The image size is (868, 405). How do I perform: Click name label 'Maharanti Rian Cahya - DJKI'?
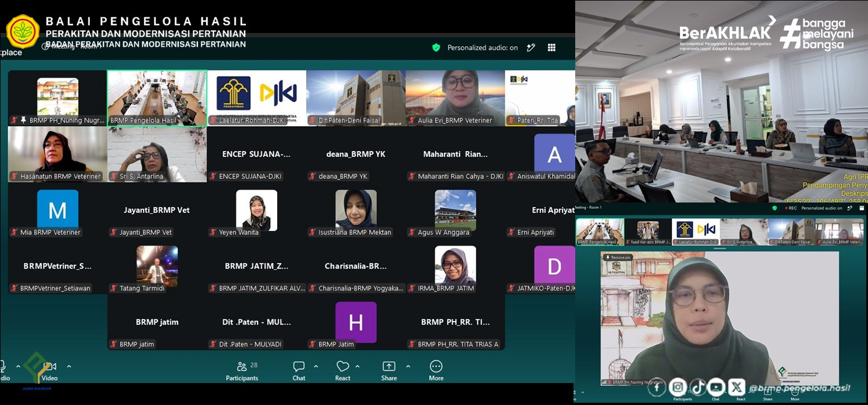click(461, 176)
